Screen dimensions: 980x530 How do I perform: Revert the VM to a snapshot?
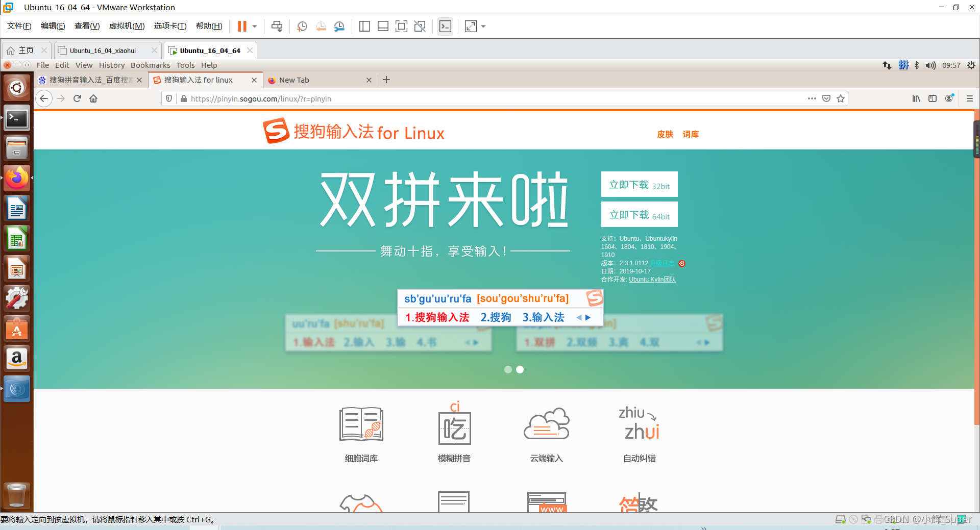click(x=321, y=26)
